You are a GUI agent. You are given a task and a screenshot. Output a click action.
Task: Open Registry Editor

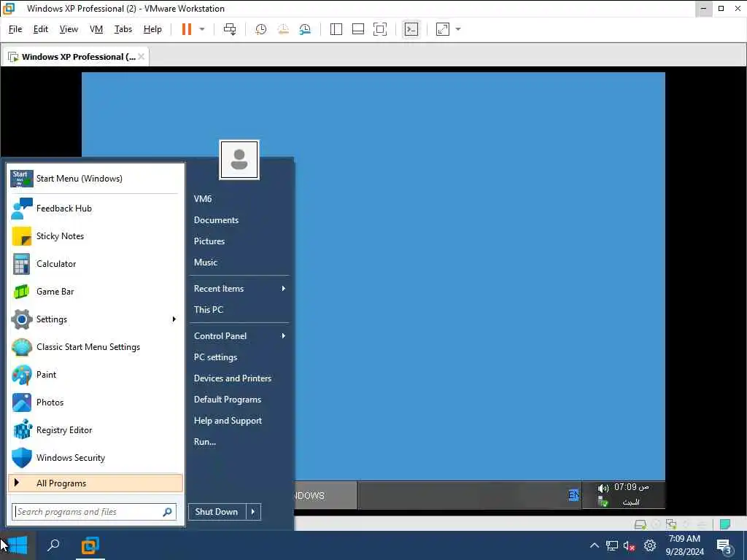coord(96,430)
